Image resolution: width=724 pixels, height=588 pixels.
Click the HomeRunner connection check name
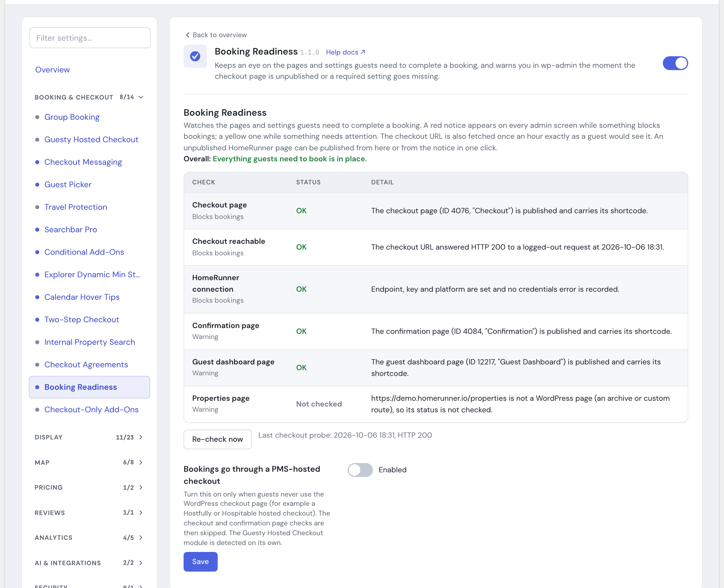tap(216, 283)
